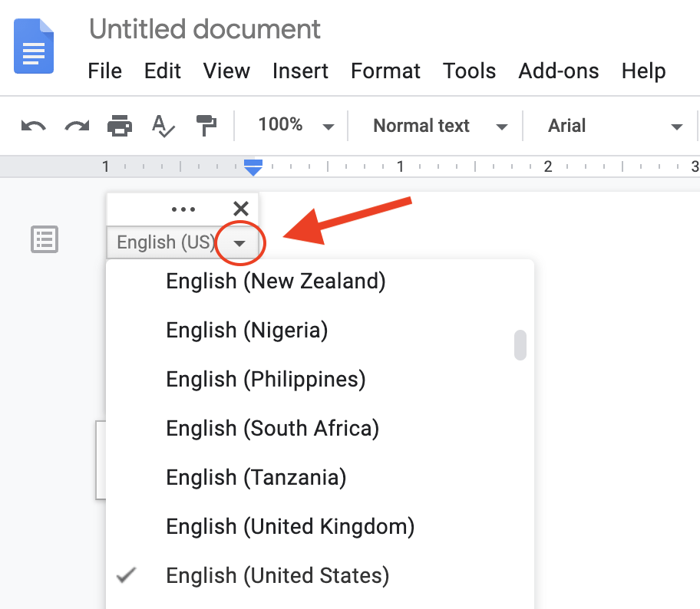Click the language list scrollbar thumb
Screen dimensions: 700x609
click(520, 344)
